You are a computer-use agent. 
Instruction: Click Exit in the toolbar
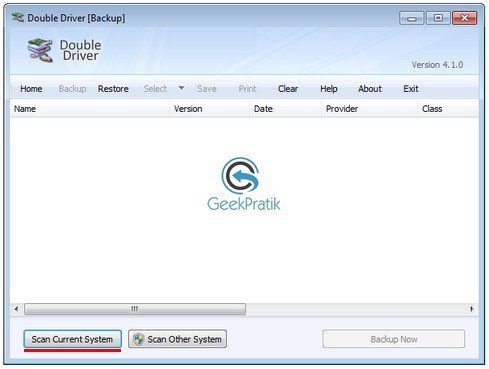pos(411,89)
